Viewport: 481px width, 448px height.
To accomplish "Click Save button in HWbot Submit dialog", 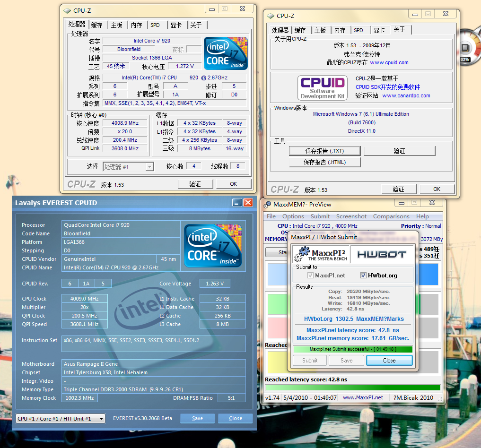I will [x=346, y=361].
